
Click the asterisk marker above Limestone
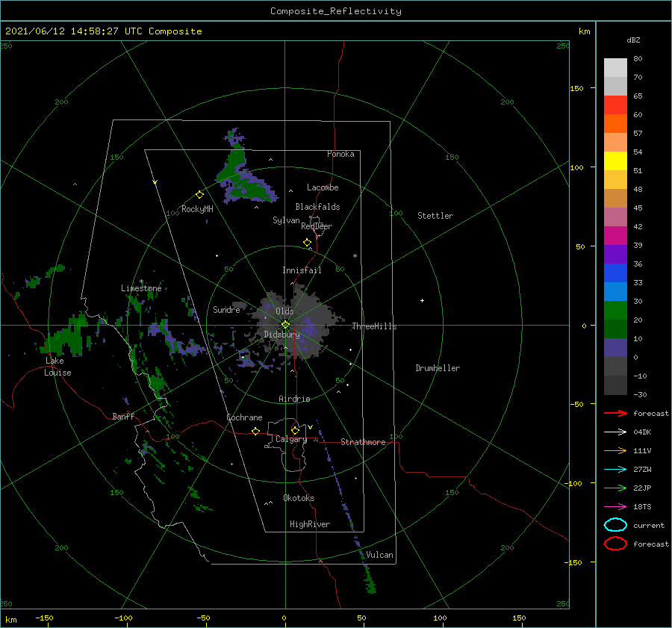[x=141, y=282]
